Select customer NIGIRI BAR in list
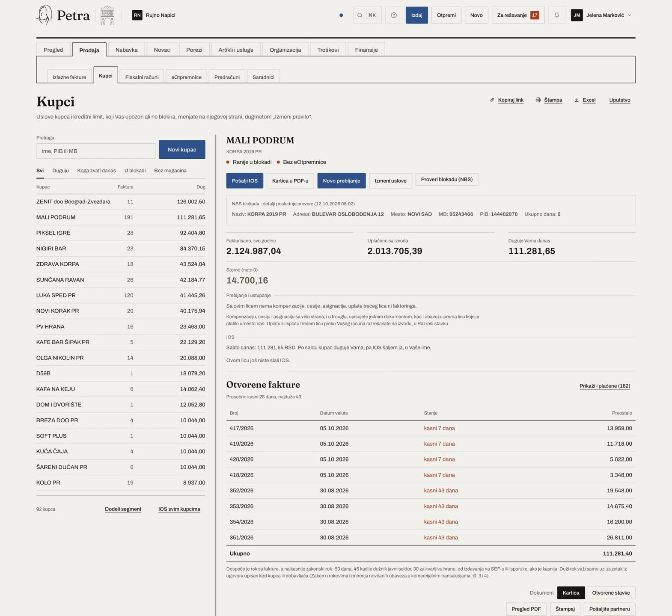 (x=121, y=249)
